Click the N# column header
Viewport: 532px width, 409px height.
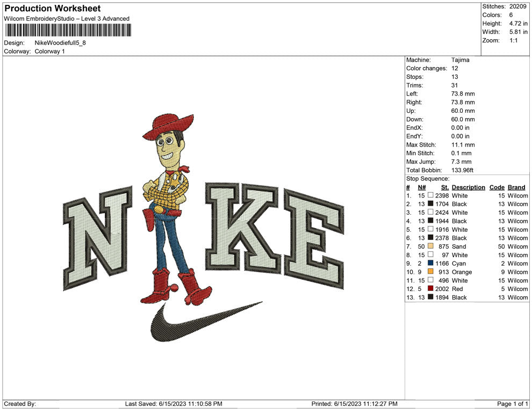[422, 187]
